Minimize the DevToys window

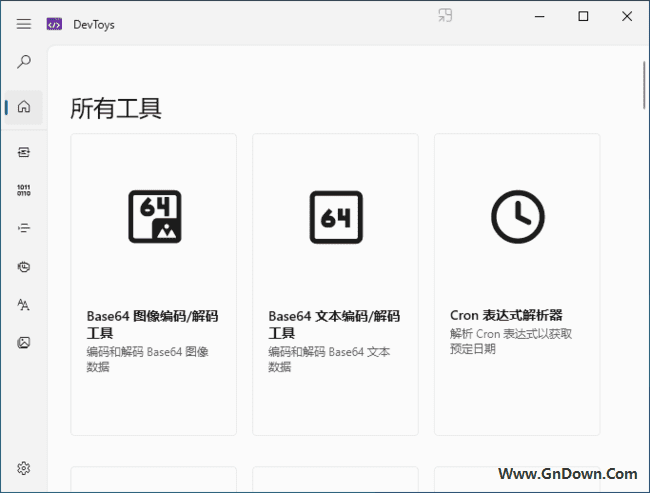[x=540, y=17]
